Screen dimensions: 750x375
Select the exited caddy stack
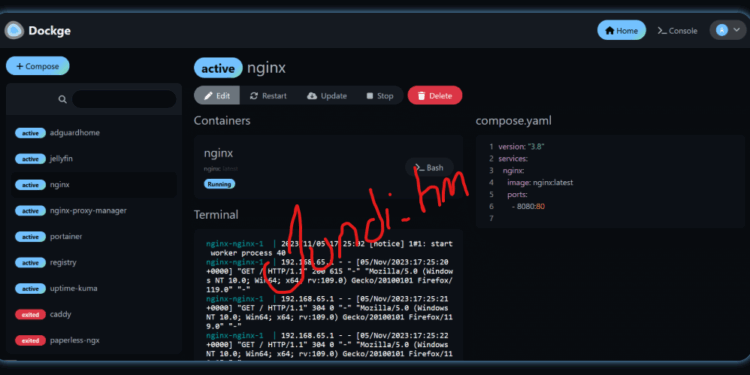[x=94, y=315]
